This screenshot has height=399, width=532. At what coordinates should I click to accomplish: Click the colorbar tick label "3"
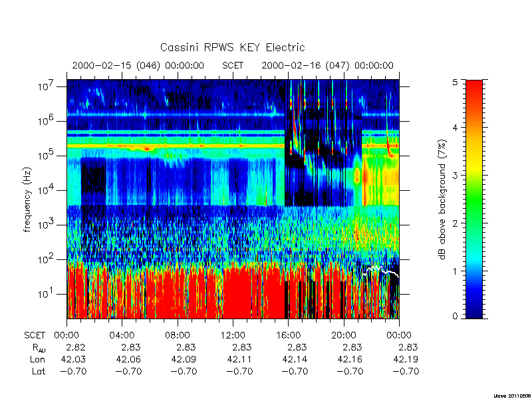(455, 176)
